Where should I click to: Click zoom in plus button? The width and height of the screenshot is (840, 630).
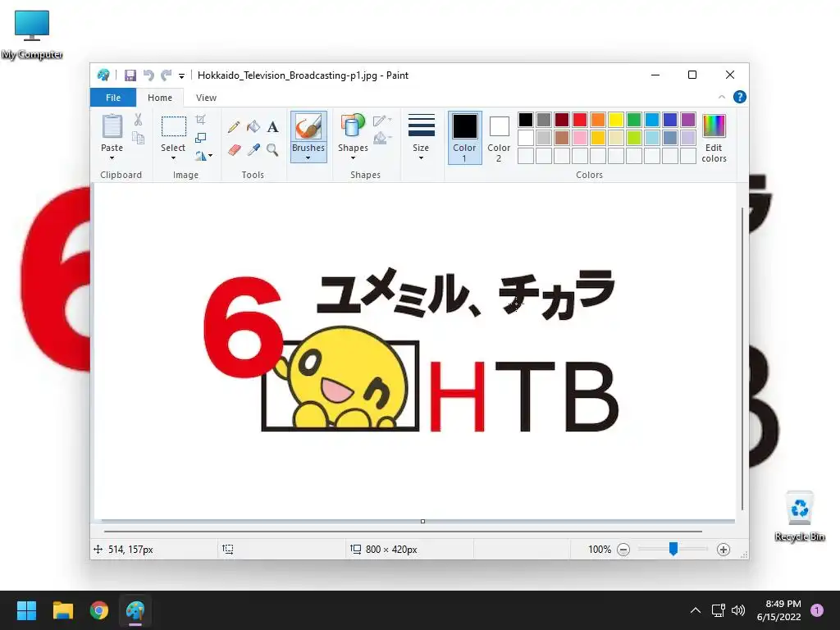(724, 550)
